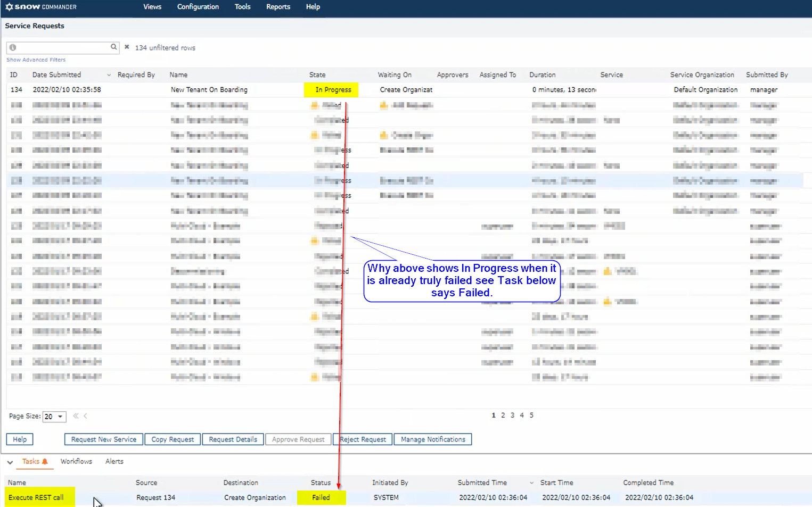Click in the search filter input field
The width and height of the screenshot is (812, 507).
click(63, 47)
